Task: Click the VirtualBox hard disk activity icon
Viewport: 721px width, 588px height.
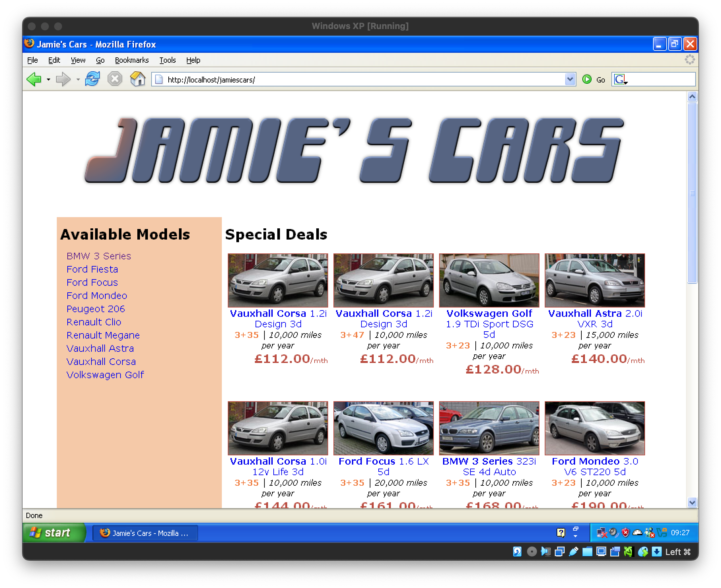Action: 517,552
